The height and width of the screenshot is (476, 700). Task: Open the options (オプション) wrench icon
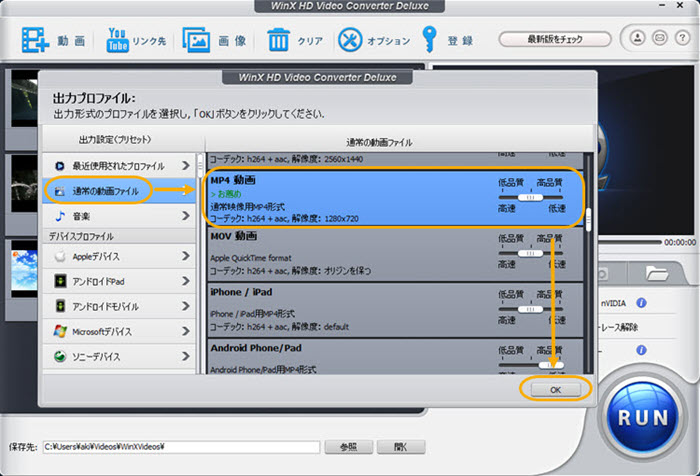click(x=350, y=40)
